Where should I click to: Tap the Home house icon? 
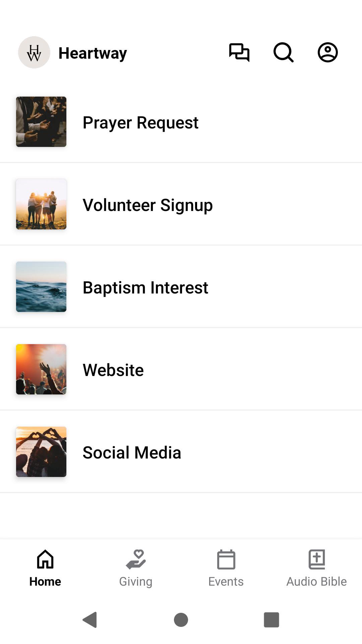pos(45,559)
